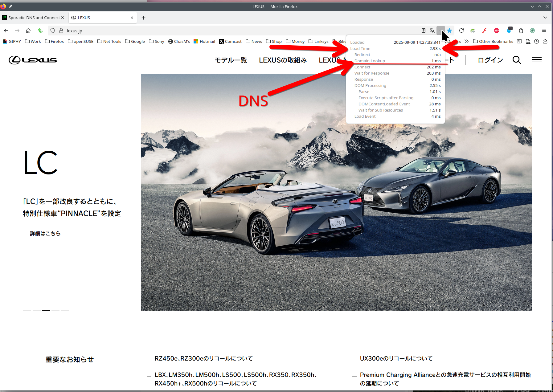The width and height of the screenshot is (553, 392).
Task: Open the Extensions puzzle-piece menu
Action: coord(521,31)
